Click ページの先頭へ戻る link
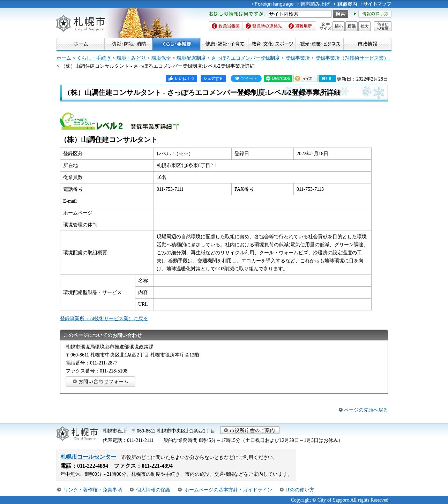 [366, 410]
